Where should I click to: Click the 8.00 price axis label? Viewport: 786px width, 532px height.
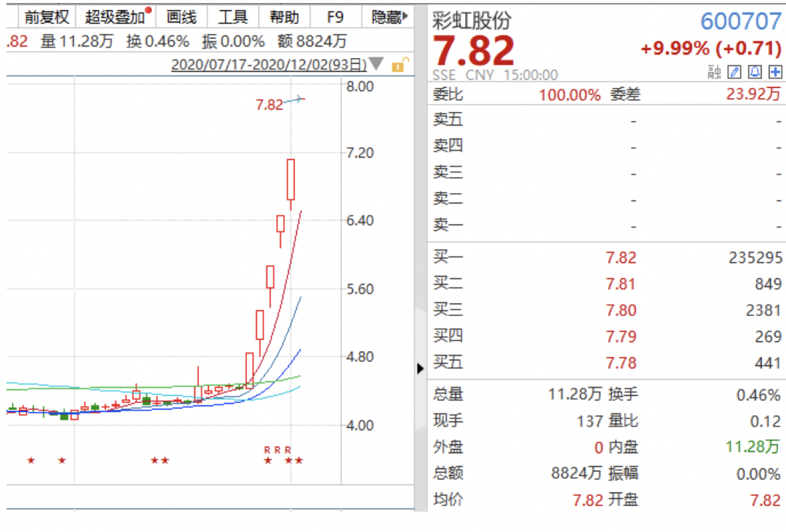[360, 87]
